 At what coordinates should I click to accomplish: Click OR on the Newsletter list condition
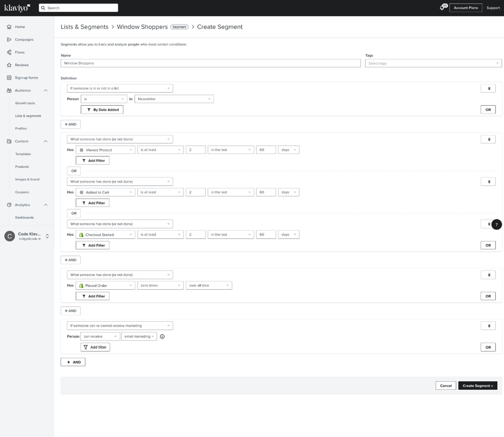tap(488, 110)
